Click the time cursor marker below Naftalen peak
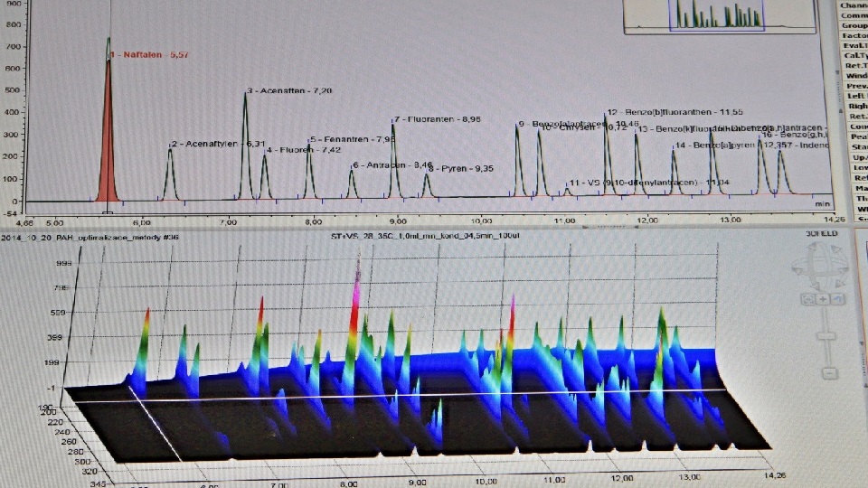The width and height of the screenshot is (868, 488). [x=108, y=212]
